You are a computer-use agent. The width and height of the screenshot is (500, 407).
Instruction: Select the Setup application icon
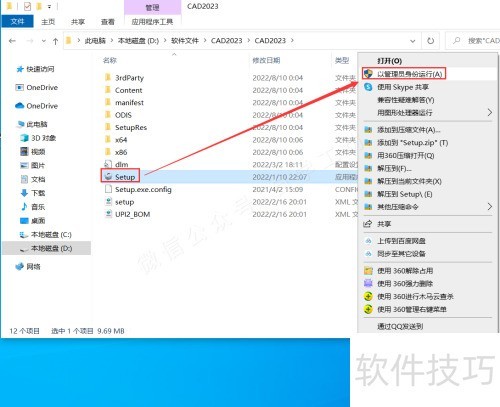point(108,176)
